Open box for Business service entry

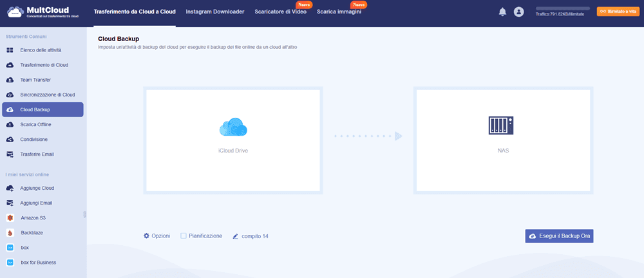39,263
